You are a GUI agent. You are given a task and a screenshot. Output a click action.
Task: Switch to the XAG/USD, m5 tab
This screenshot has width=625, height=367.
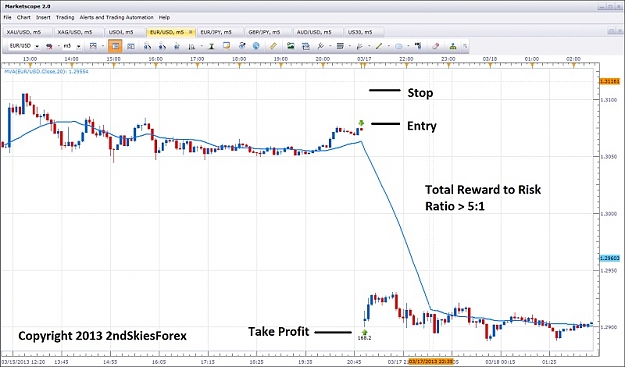click(x=78, y=32)
